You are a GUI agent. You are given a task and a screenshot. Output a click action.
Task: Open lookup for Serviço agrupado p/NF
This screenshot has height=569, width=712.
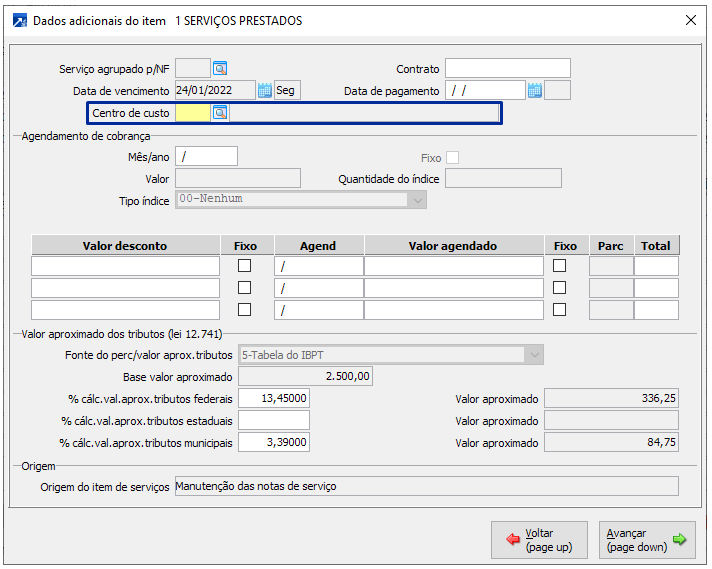220,68
